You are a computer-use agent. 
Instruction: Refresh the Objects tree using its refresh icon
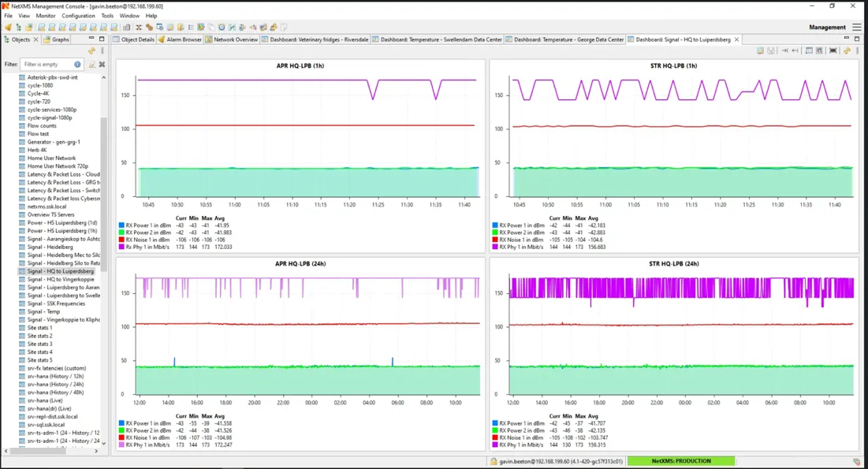click(x=92, y=50)
